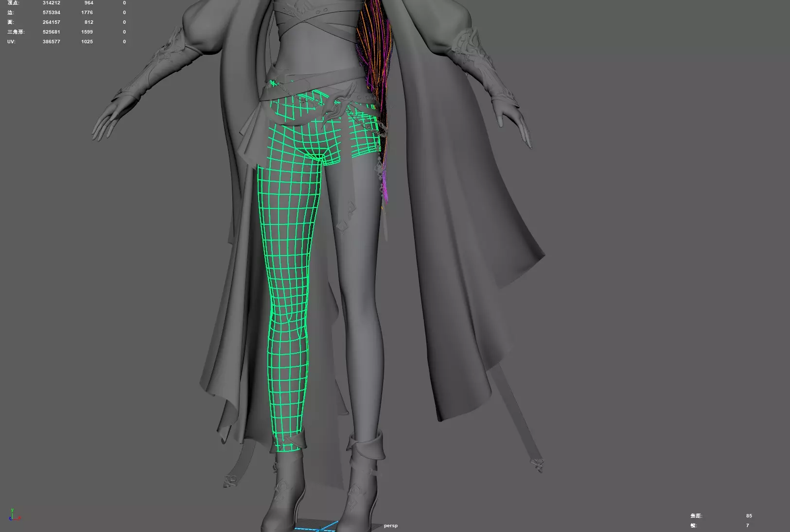Viewport: 790px width, 532px height.
Task: Click the current frame value 7
Action: (748, 526)
